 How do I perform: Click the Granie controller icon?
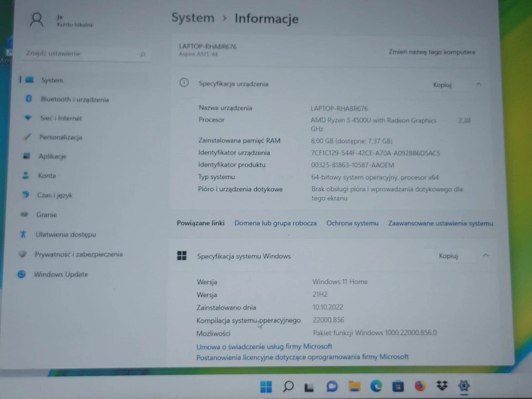point(25,214)
